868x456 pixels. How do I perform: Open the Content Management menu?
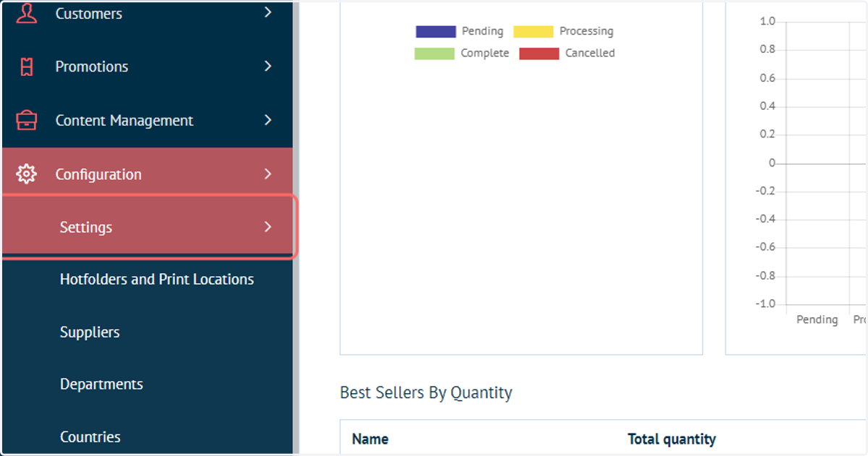coord(147,121)
